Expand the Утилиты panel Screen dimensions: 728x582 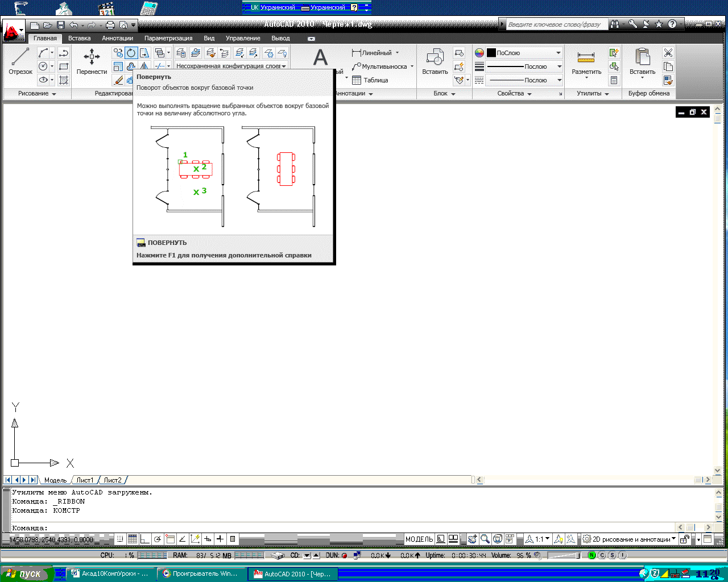click(593, 93)
